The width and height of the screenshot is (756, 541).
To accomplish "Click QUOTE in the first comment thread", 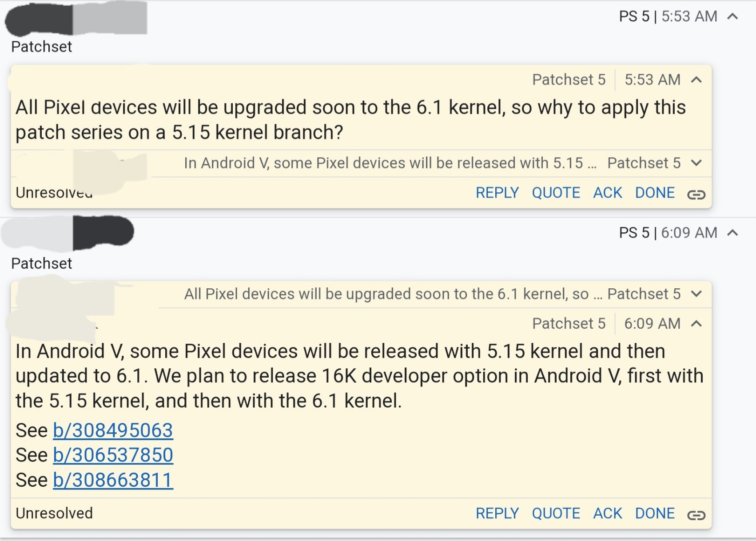I will point(556,193).
